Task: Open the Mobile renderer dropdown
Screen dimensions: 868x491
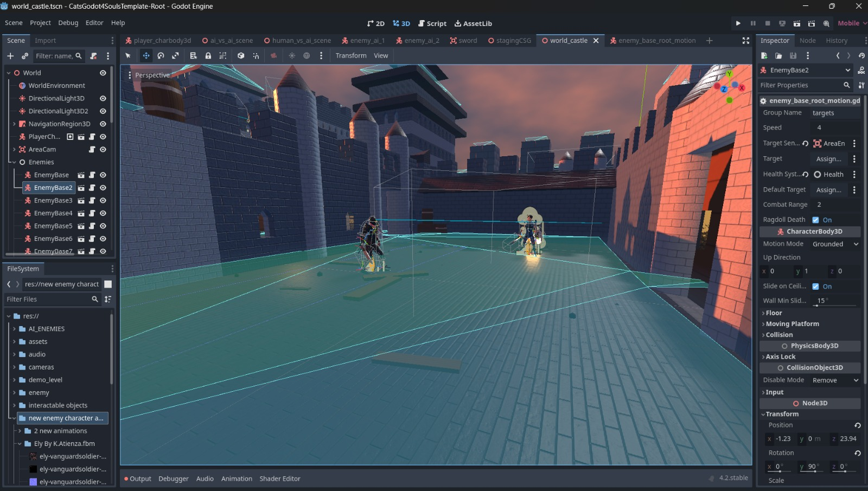Action: pyautogui.click(x=852, y=23)
